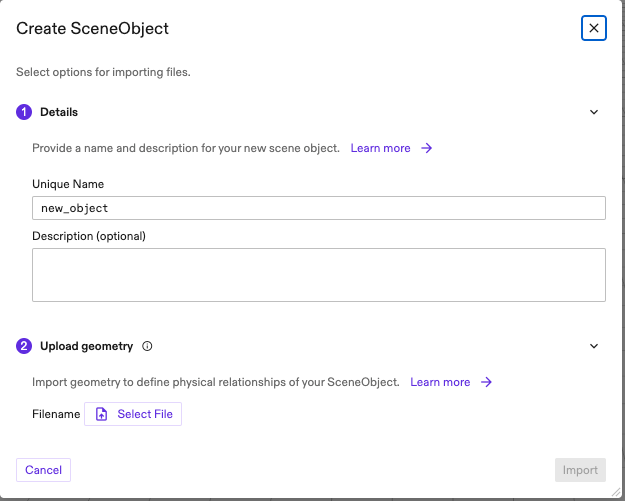Click the info icon beside Upload geometry
This screenshot has height=501, width=625.
coord(147,346)
